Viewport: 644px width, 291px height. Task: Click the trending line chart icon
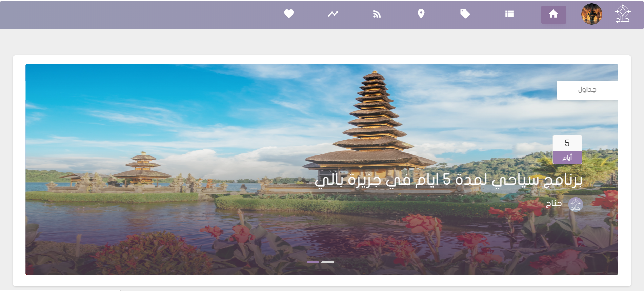333,14
